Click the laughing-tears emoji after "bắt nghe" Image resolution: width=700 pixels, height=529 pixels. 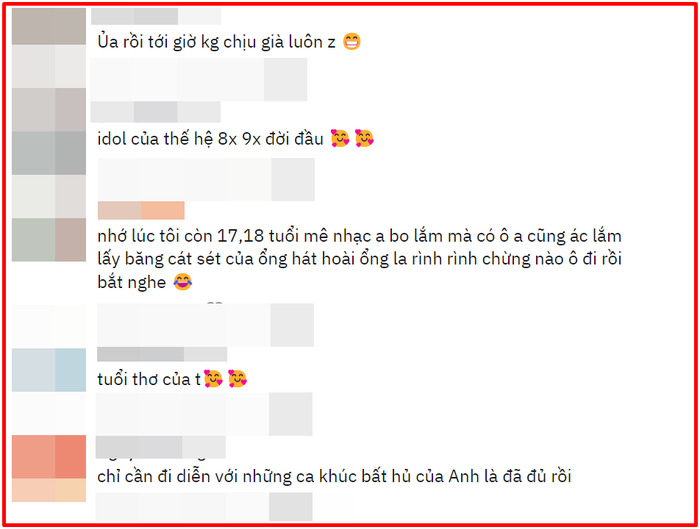click(x=183, y=282)
